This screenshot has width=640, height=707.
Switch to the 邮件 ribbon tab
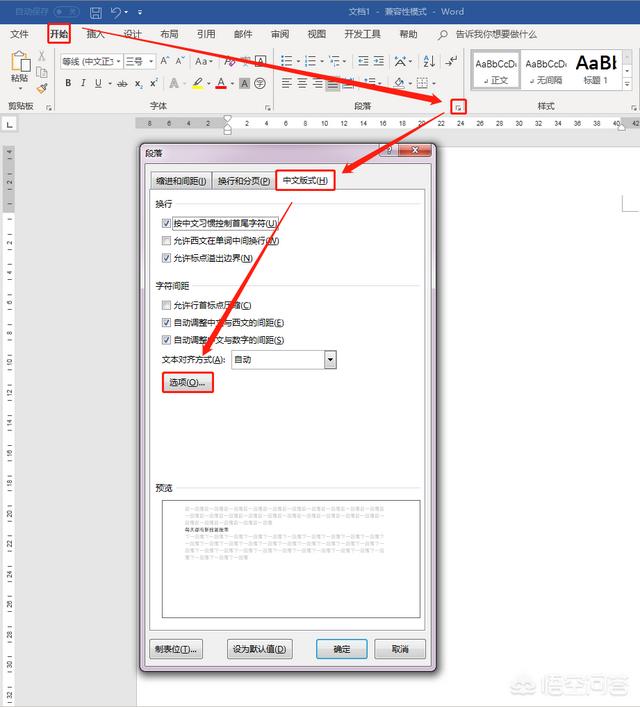click(x=243, y=34)
